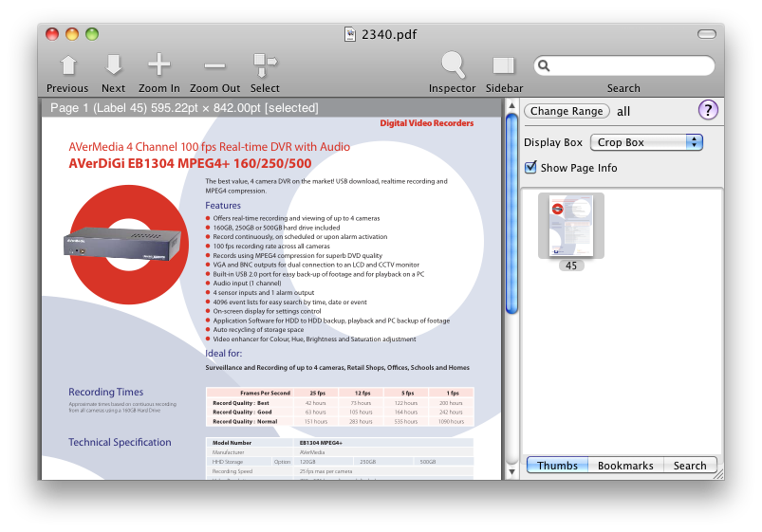
Task: Click the Zoom In plus icon
Action: point(158,64)
